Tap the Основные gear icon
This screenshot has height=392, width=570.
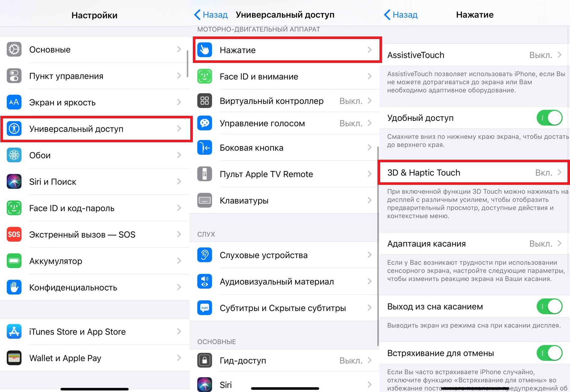[14, 49]
